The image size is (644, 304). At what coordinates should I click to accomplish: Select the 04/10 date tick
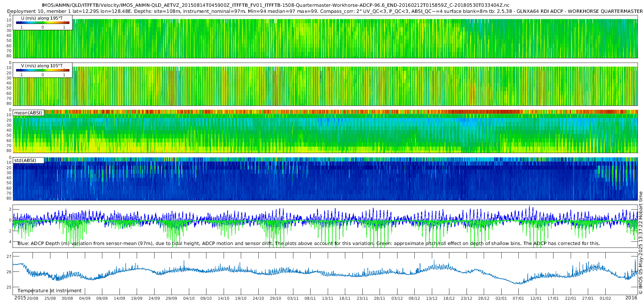(x=189, y=298)
